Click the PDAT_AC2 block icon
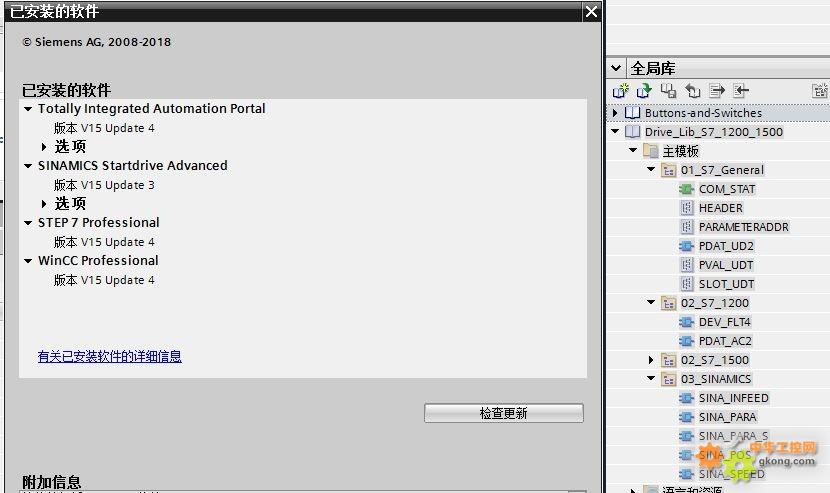The height and width of the screenshot is (493, 830). pos(686,341)
